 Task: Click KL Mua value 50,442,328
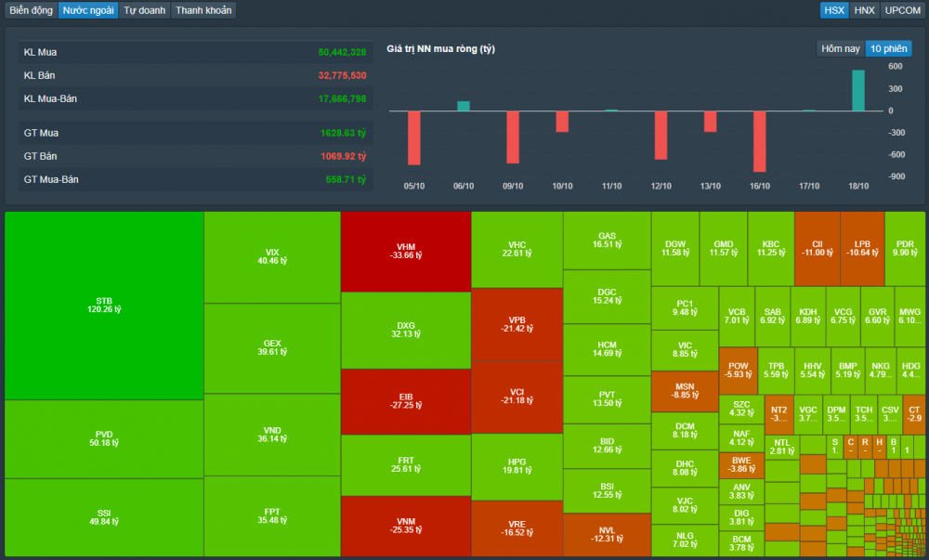pyautogui.click(x=342, y=52)
